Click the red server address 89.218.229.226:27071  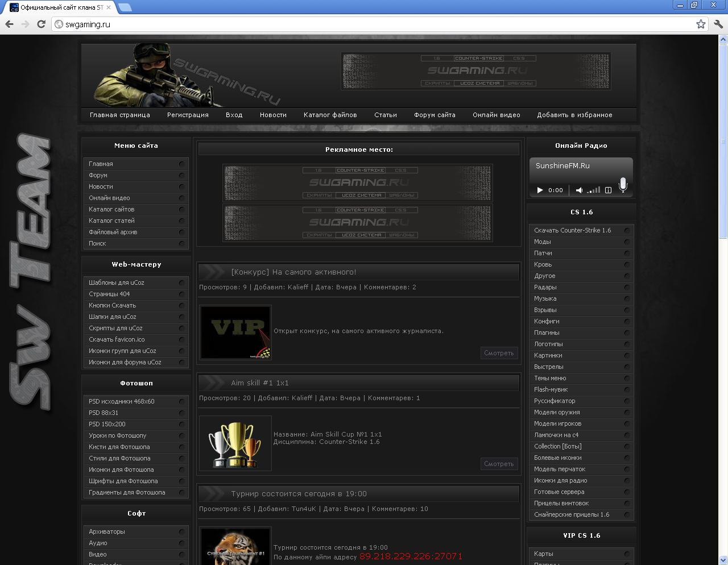(x=411, y=556)
